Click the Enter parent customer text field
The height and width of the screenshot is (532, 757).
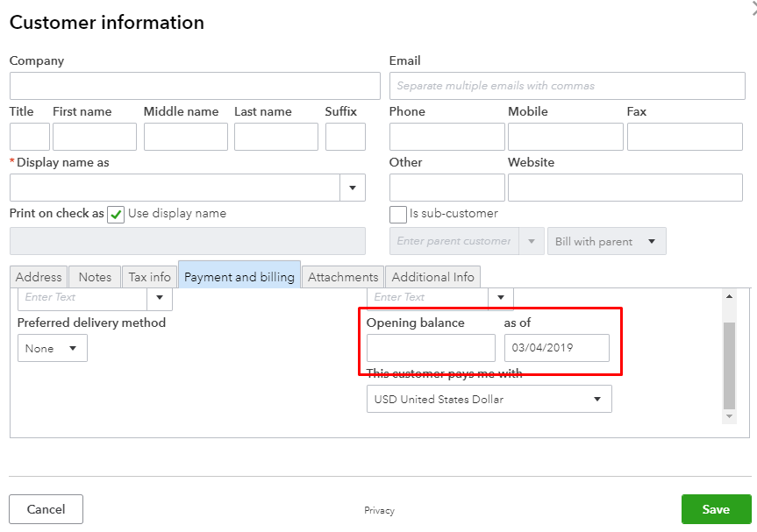coord(453,241)
